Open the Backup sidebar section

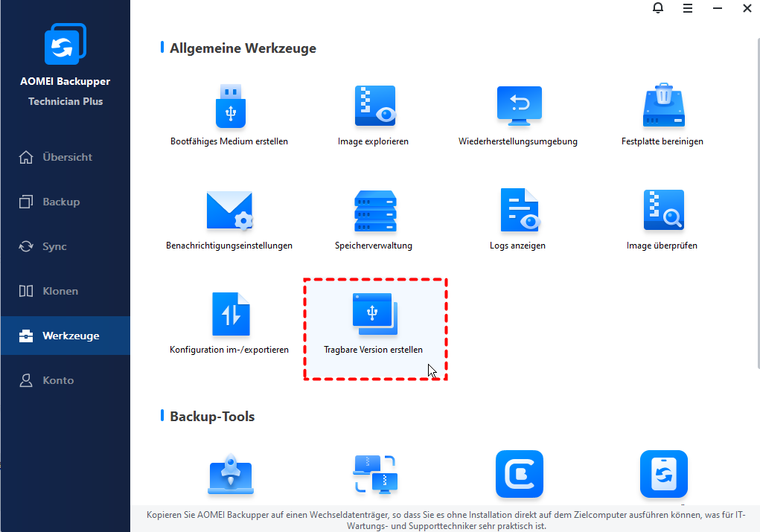click(66, 202)
